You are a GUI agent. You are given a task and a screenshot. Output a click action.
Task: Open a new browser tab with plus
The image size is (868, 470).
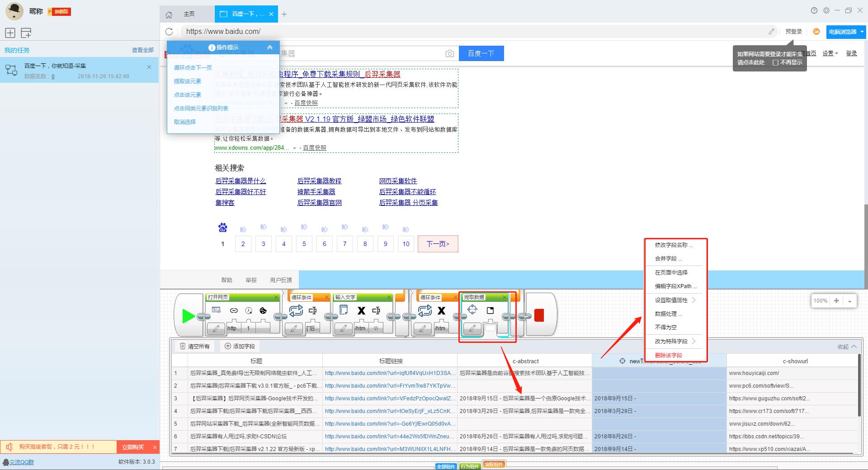284,14
